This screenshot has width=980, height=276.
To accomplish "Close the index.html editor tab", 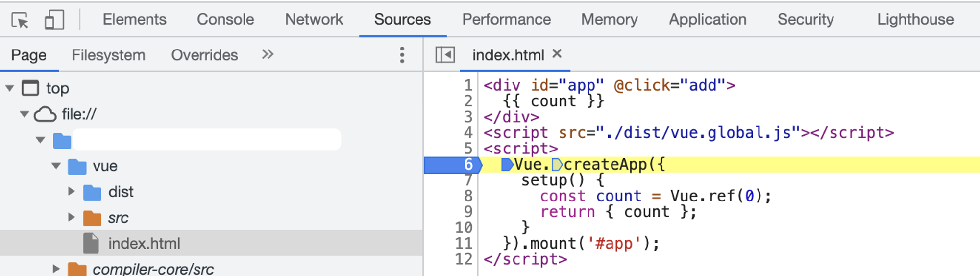I will [557, 53].
